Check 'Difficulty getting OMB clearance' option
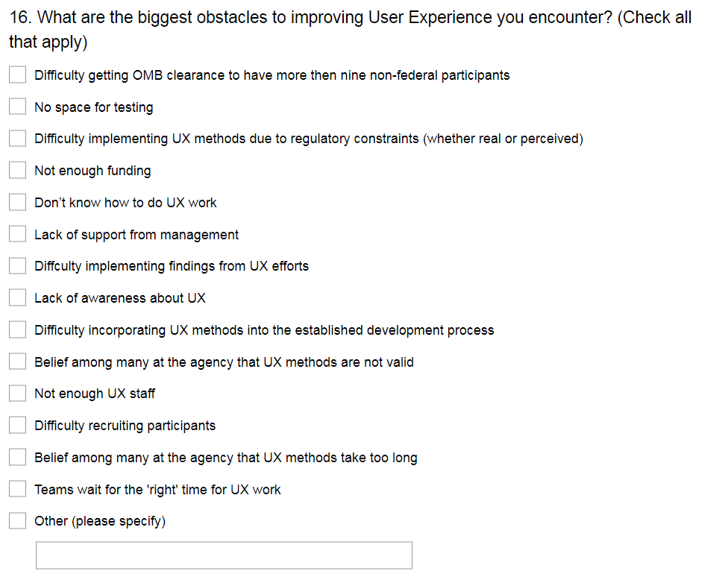The width and height of the screenshot is (728, 574). point(18,75)
